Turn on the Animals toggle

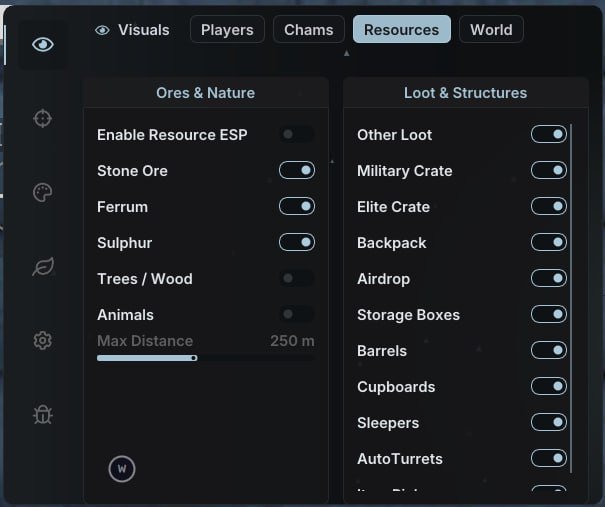(297, 314)
